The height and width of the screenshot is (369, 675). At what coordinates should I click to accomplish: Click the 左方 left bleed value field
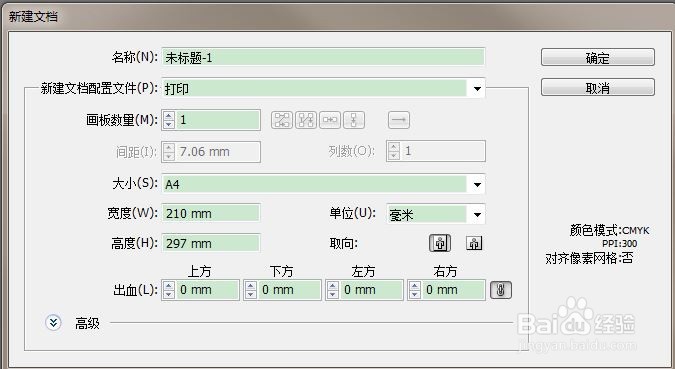[x=371, y=290]
